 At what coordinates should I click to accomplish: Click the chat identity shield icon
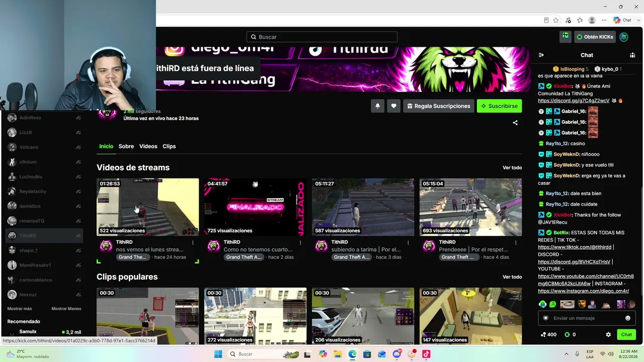click(x=545, y=318)
